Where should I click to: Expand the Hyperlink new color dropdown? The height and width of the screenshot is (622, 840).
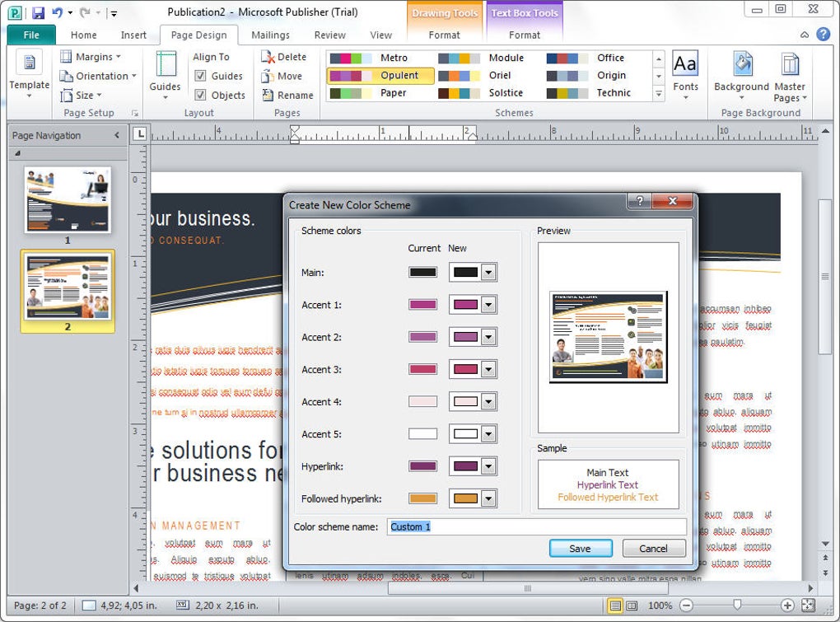click(488, 466)
